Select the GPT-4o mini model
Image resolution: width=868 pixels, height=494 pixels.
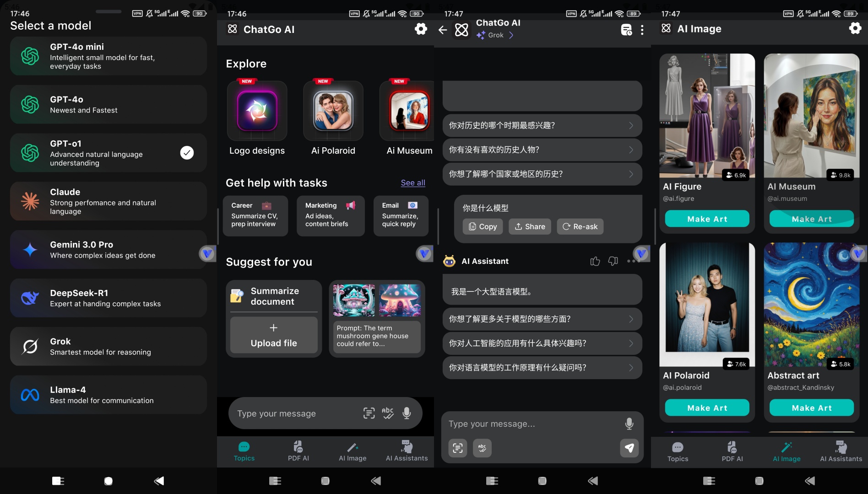pos(108,56)
